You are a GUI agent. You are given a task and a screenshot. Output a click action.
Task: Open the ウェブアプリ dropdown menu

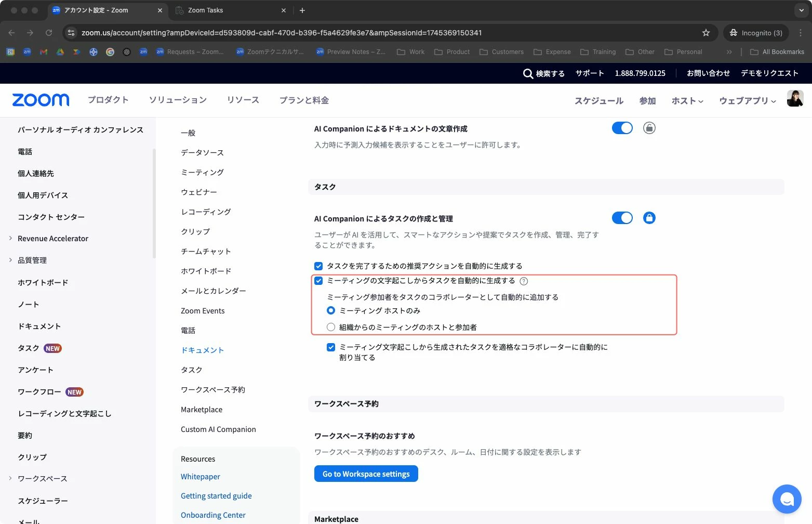click(748, 101)
